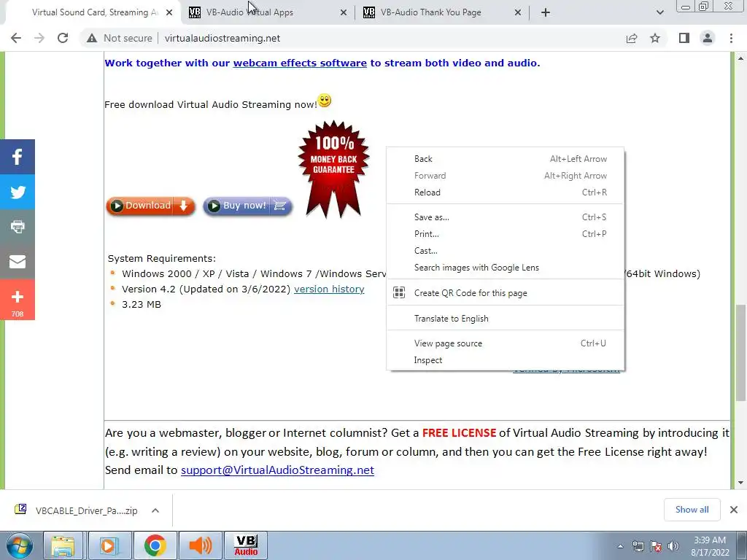Choose Create QR Code for this page
The width and height of the screenshot is (747, 560).
(506, 293)
